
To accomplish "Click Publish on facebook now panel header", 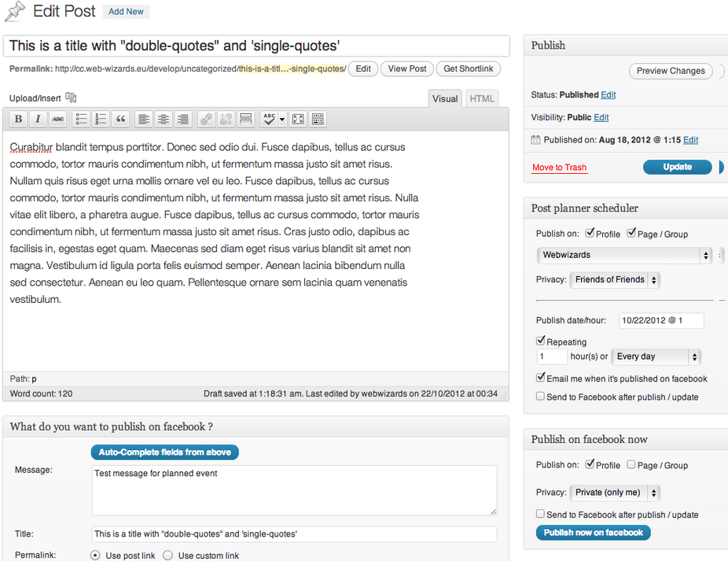I will pyautogui.click(x=626, y=440).
